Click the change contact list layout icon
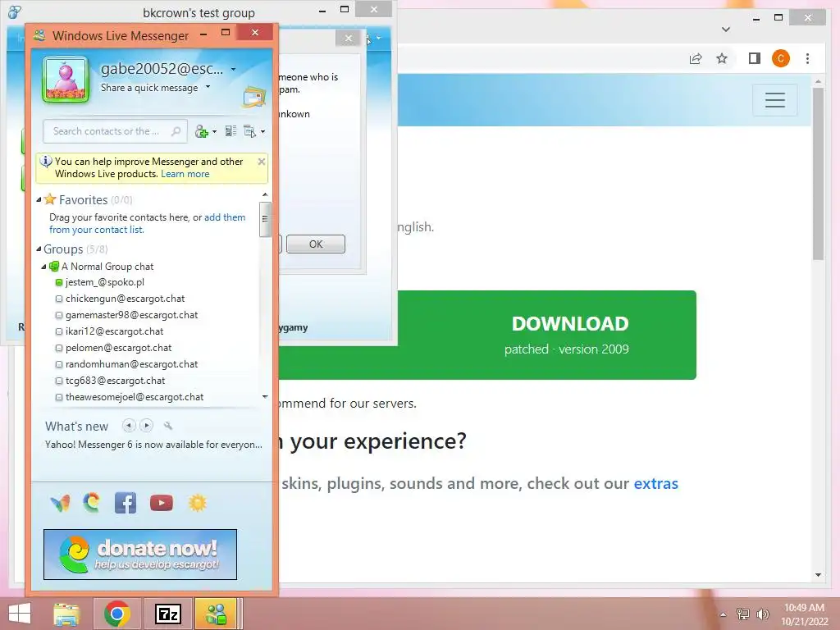The width and height of the screenshot is (840, 630). pyautogui.click(x=231, y=131)
